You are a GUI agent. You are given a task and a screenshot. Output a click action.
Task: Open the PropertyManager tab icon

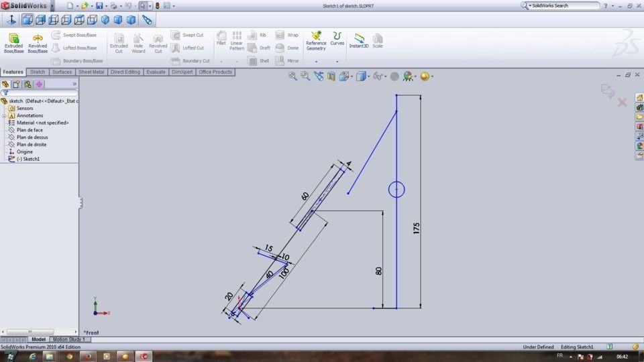coord(16,84)
